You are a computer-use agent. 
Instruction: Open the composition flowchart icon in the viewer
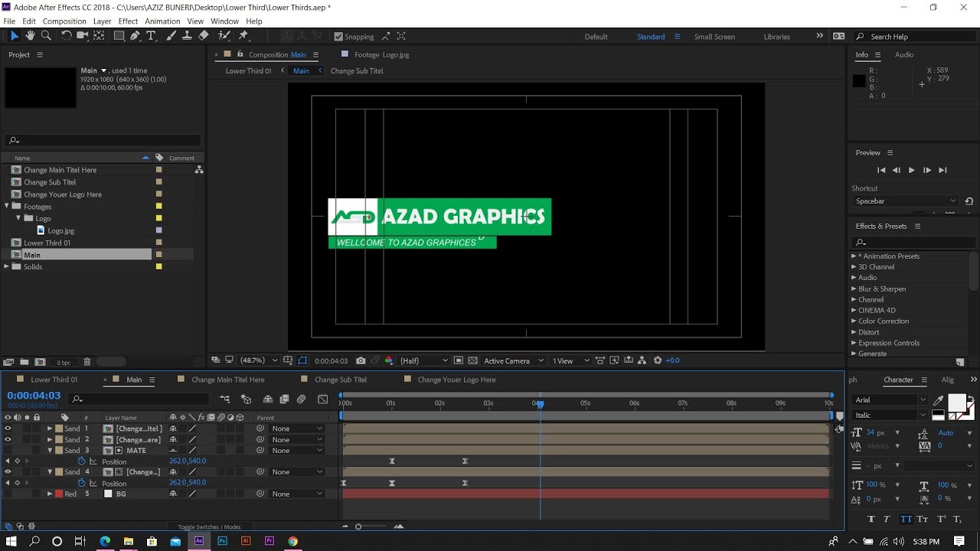pyautogui.click(x=642, y=360)
